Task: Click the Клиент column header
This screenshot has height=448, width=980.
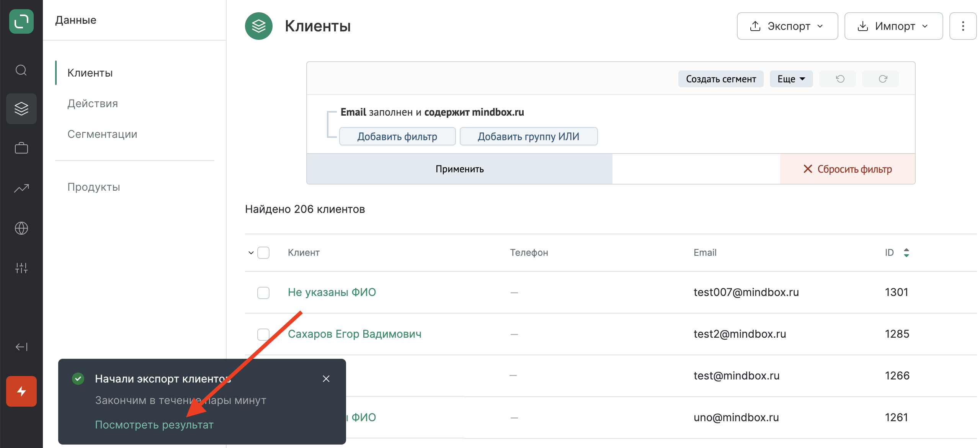Action: (304, 253)
